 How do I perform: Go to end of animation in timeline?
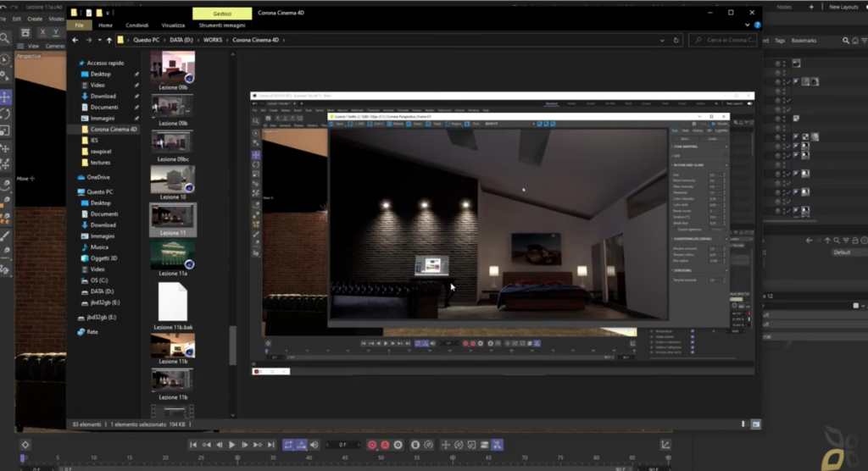click(271, 445)
